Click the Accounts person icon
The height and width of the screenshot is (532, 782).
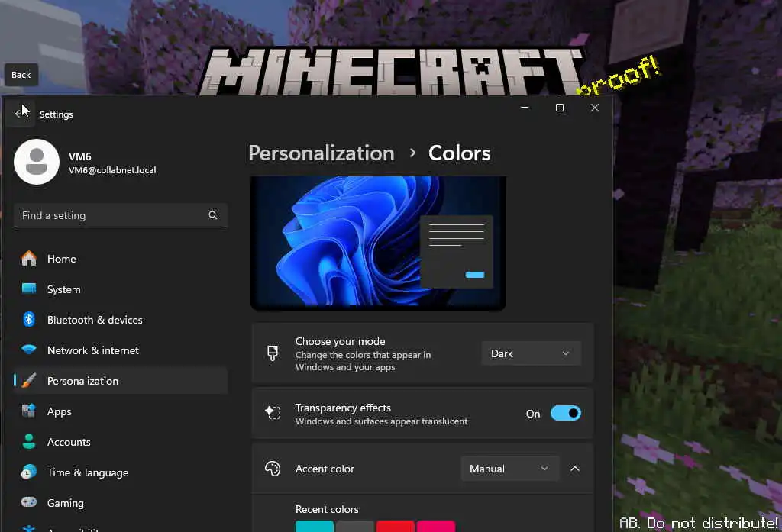29,441
